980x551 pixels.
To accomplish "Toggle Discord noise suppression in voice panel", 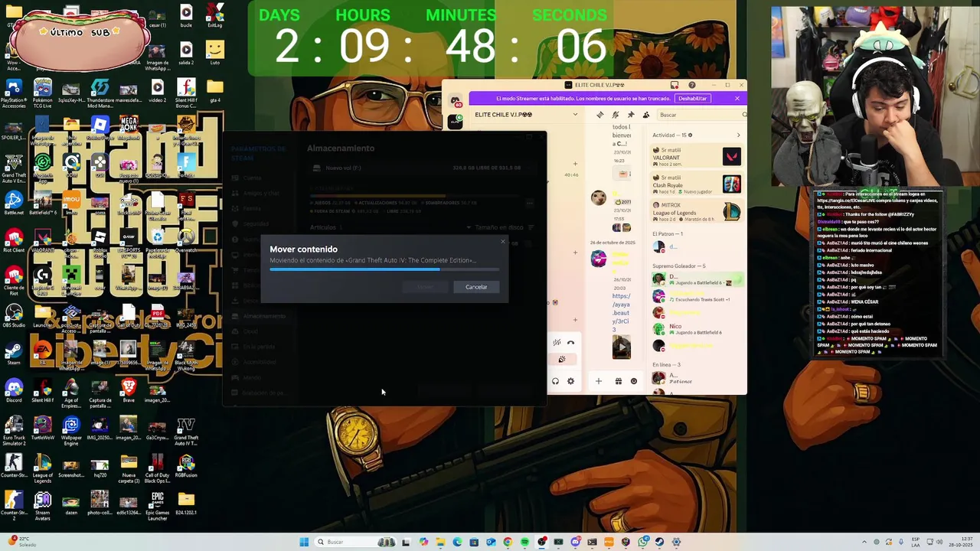I will [x=557, y=343].
